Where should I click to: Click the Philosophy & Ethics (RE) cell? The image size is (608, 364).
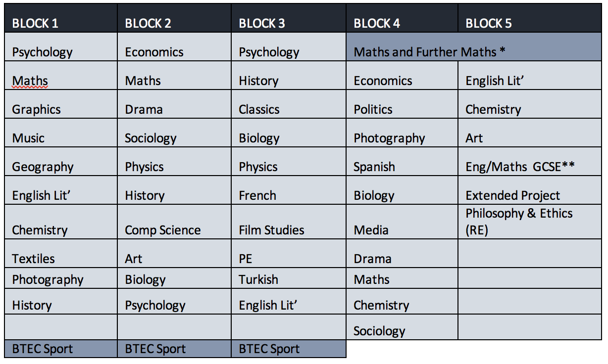(x=519, y=222)
